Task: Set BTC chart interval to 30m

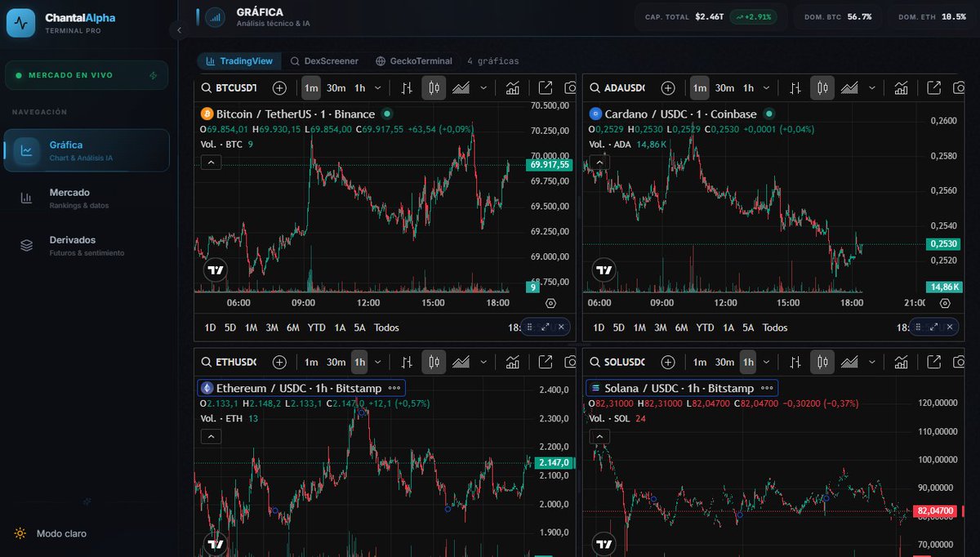Action: click(336, 88)
